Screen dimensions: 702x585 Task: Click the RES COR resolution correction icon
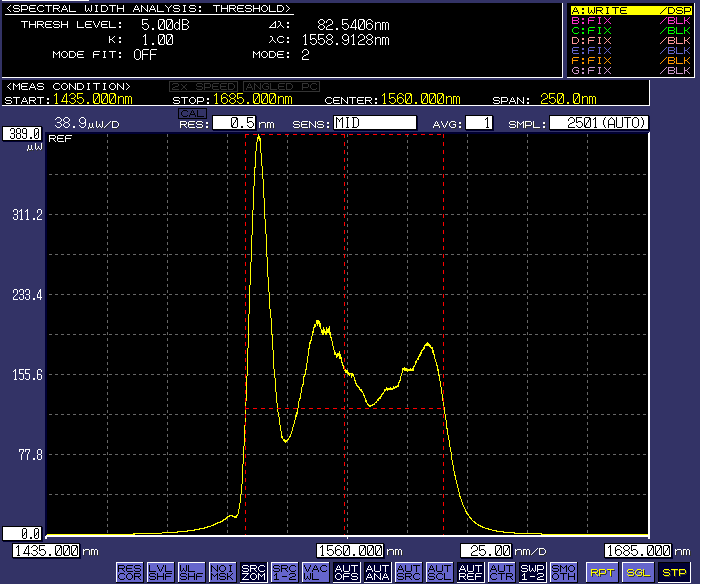(129, 572)
